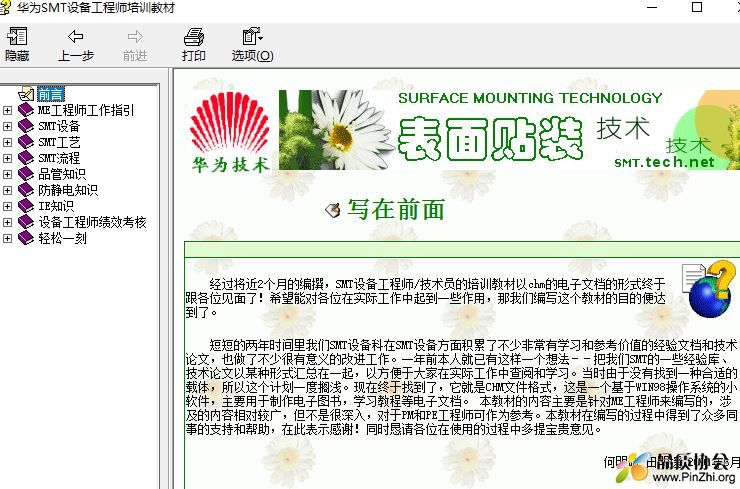Screen dimensions: 740x489
Task: Maximize the help viewer window
Action: [x=697, y=7]
